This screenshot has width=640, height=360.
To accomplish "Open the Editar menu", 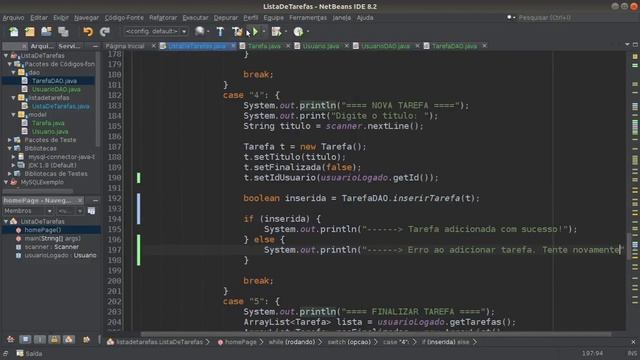I will click(x=39, y=18).
